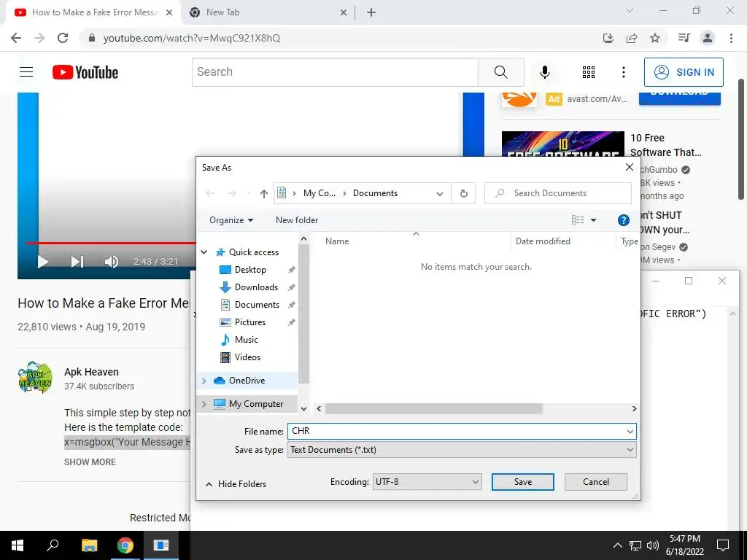Toggle Hide Folders in Save As

(236, 484)
